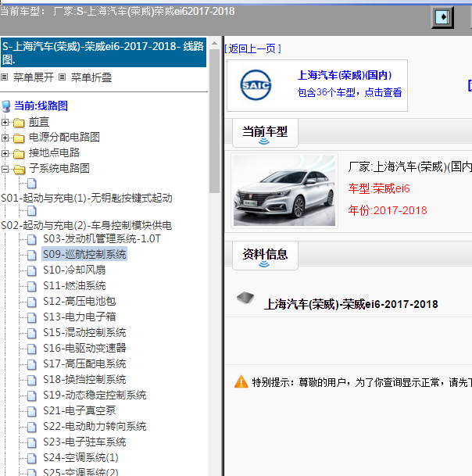Click the document icon beside S13-电力电子箱

click(x=31, y=317)
